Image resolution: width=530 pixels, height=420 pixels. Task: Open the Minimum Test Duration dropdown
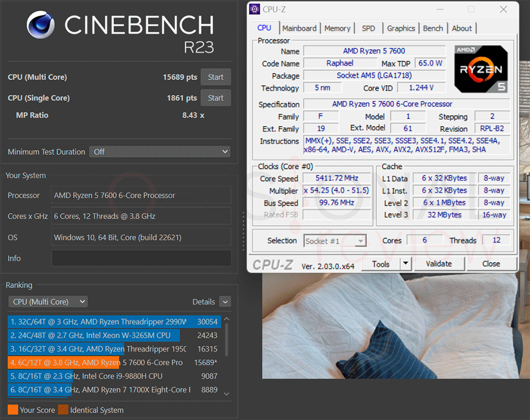coord(160,152)
